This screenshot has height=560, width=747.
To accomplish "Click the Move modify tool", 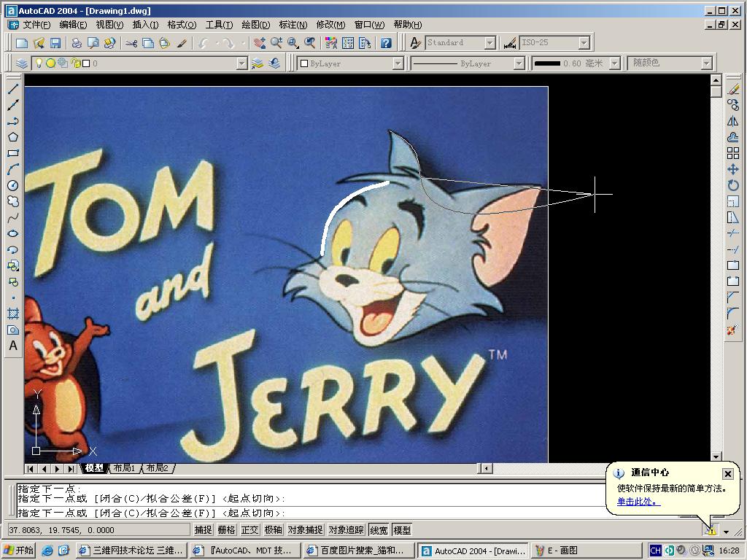I will coord(733,169).
